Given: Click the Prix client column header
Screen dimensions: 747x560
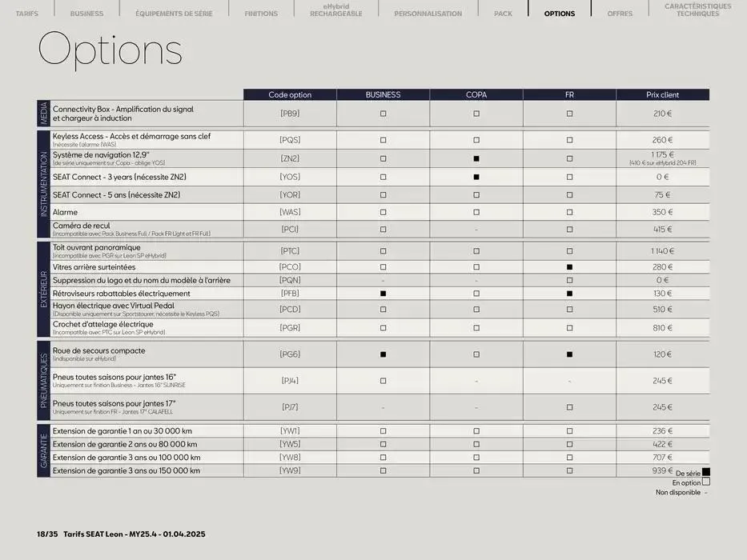Looking at the screenshot, I should 661,94.
